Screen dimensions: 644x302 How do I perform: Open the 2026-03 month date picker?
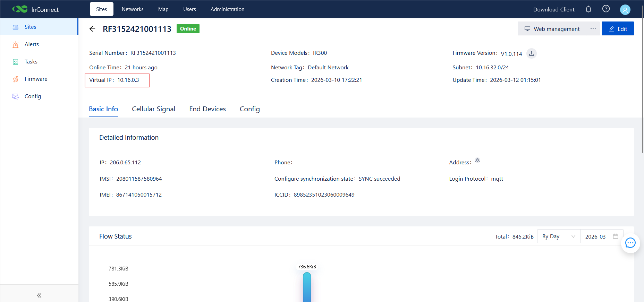point(602,236)
